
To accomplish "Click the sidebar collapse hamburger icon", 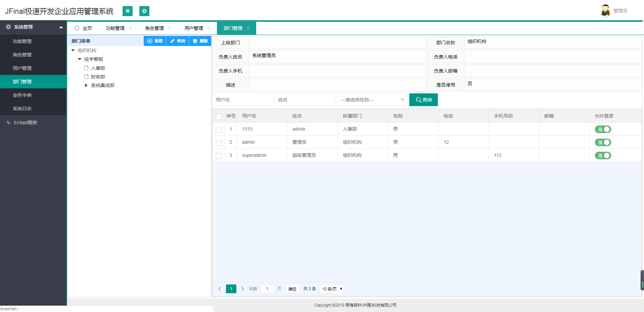I will pos(128,11).
